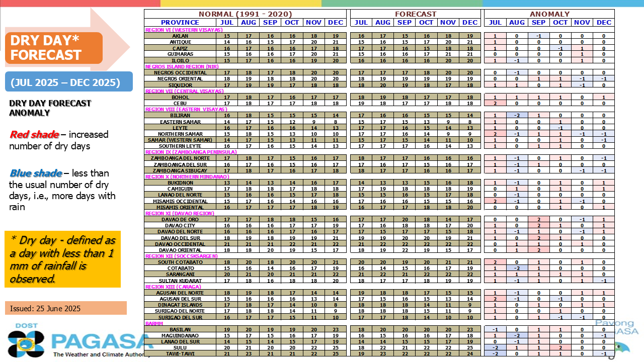Screen dimensions: 644x362
Task: Click the 'Red shade' legend text
Action: tap(34, 135)
